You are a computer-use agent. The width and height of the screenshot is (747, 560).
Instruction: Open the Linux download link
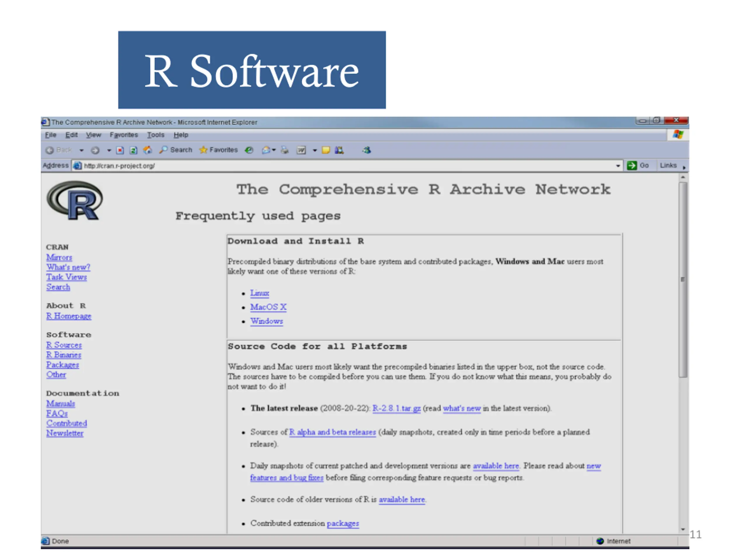pyautogui.click(x=259, y=293)
